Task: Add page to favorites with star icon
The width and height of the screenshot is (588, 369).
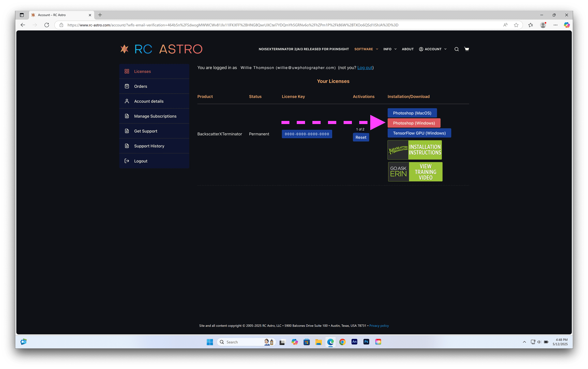Action: pyautogui.click(x=516, y=25)
